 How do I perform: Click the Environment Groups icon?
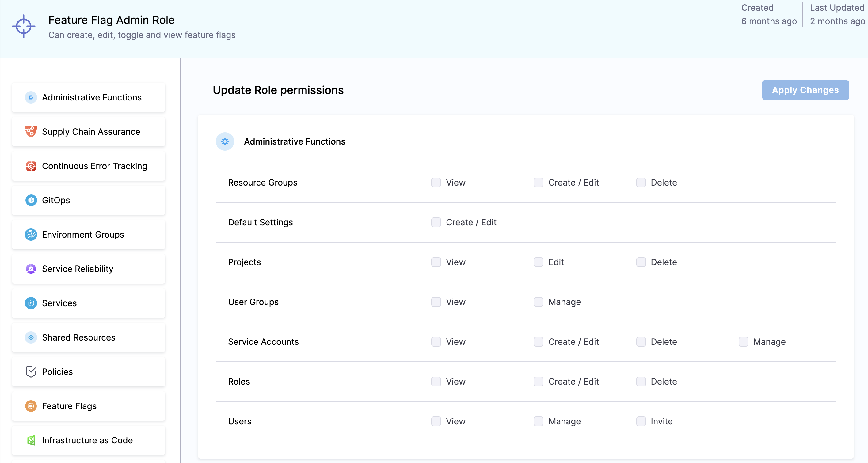[x=31, y=235]
